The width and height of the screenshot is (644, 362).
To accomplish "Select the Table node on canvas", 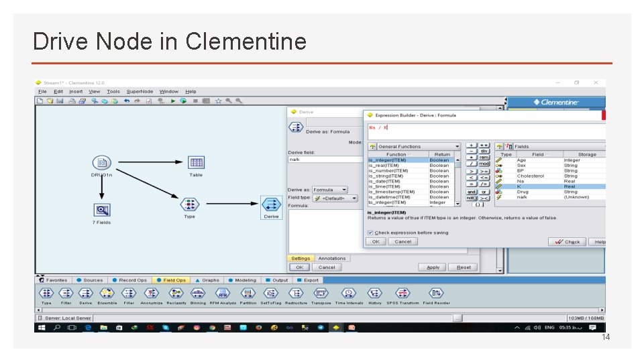I will click(196, 162).
